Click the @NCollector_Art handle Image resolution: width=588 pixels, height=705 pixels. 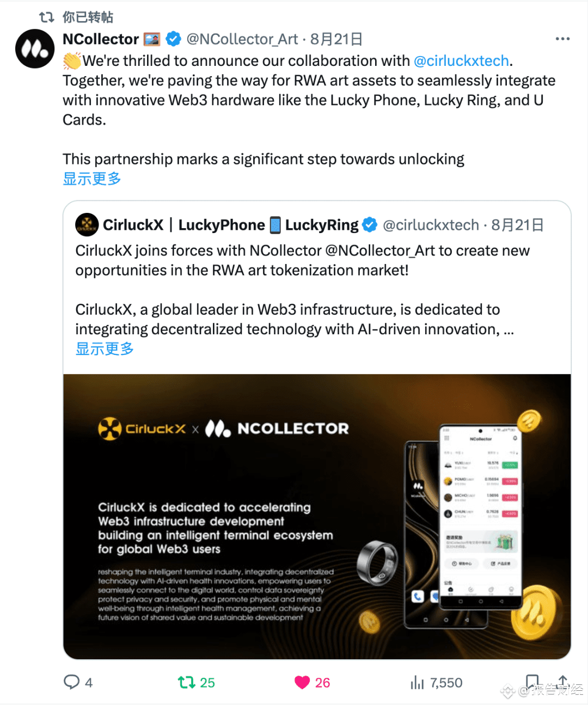coord(242,39)
